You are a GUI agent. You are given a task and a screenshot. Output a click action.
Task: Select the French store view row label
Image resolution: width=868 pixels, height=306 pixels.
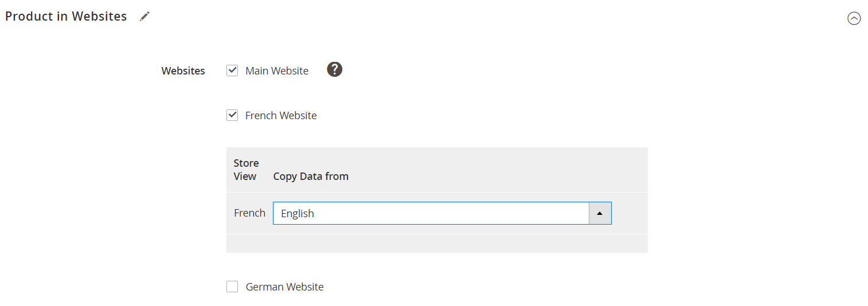point(249,213)
